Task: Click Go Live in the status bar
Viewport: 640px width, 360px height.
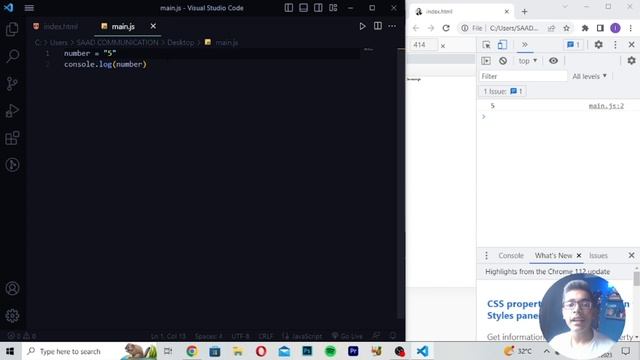Action: [347, 336]
